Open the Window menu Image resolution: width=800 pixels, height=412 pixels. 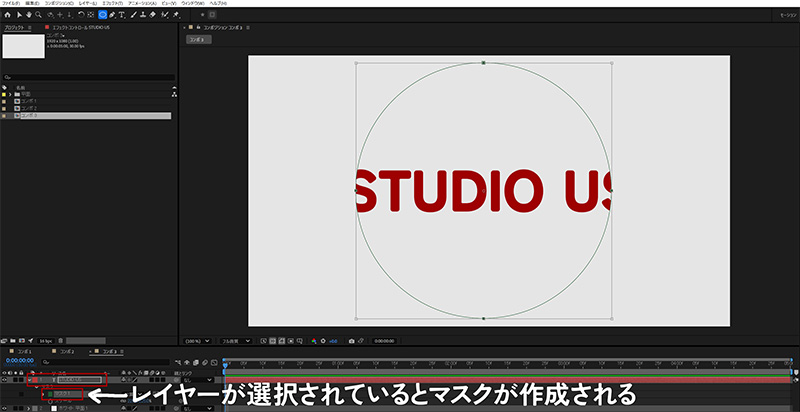[x=193, y=3]
